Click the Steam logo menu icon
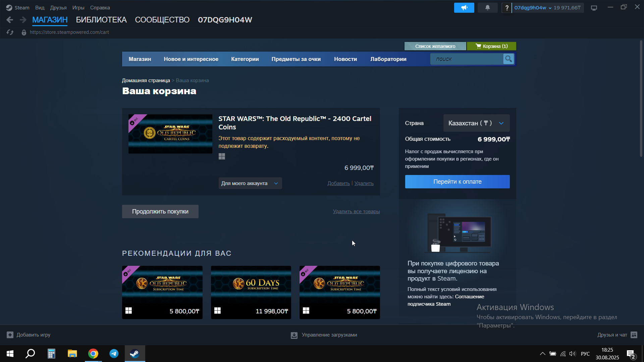The image size is (644, 362). click(x=9, y=7)
